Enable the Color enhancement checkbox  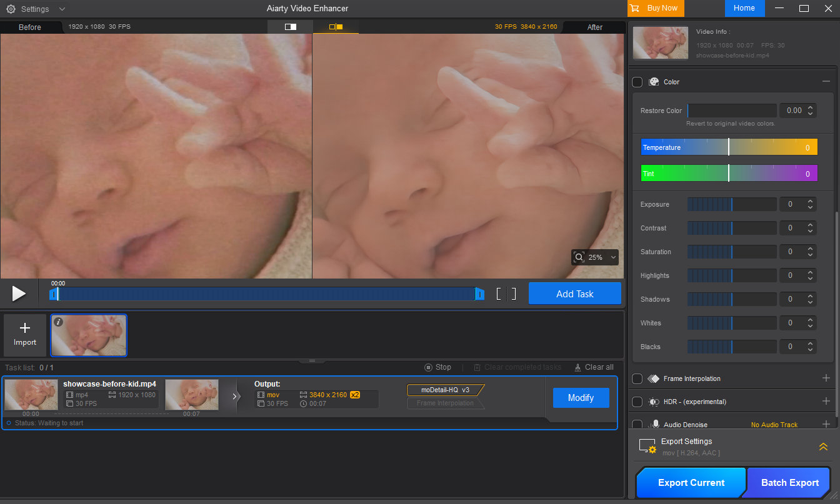pos(637,81)
